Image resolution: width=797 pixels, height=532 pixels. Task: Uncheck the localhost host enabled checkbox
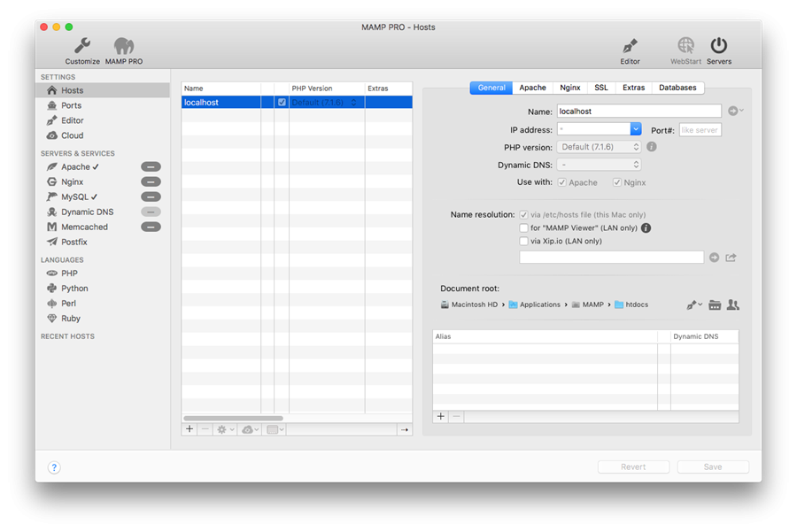coord(282,102)
